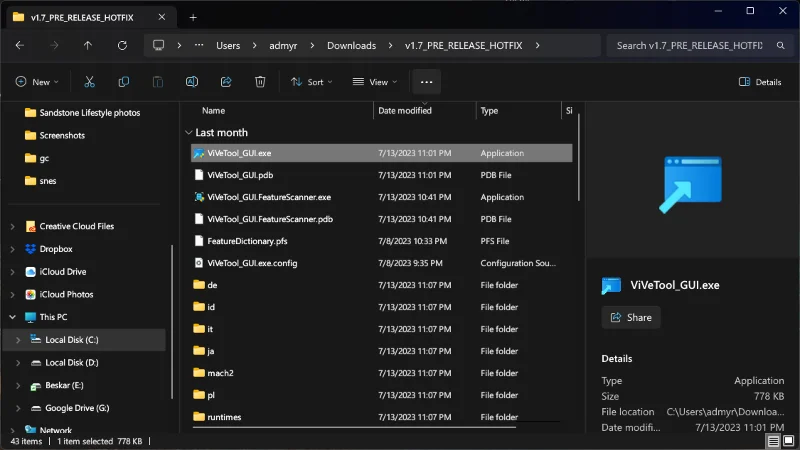Close the v1.7_PRE_RELEASE_HOTFIX tab
This screenshot has height=450, width=800.
pyautogui.click(x=162, y=17)
